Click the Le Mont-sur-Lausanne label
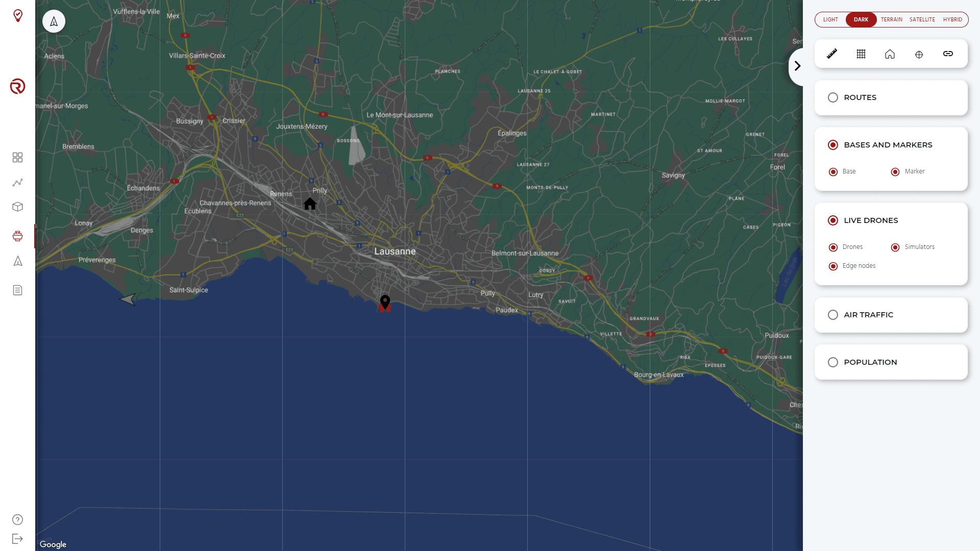980x551 pixels. 400,115
